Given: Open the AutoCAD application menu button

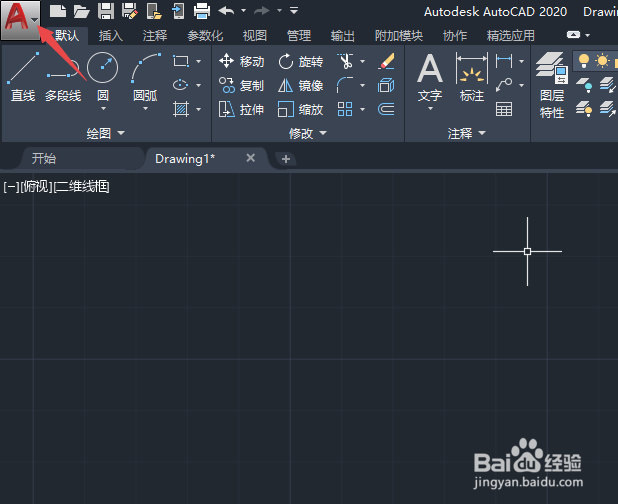Looking at the screenshot, I should click(20, 20).
